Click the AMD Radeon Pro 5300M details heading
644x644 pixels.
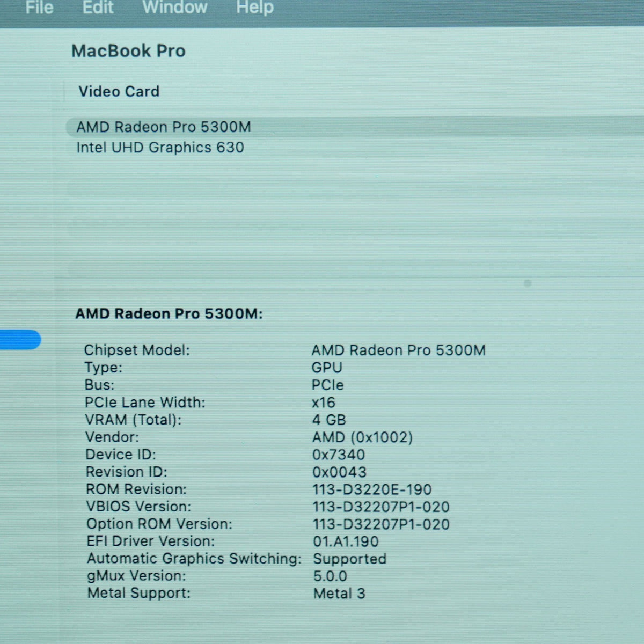[169, 314]
